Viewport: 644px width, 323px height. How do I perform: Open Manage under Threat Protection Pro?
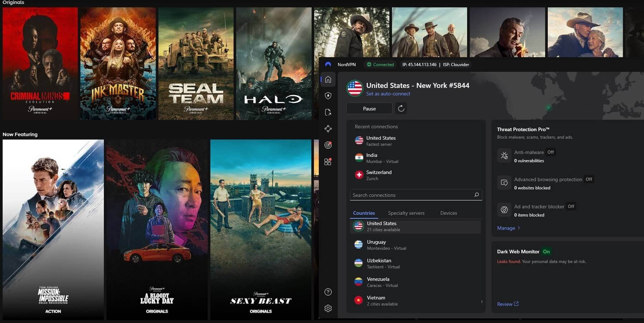[507, 228]
